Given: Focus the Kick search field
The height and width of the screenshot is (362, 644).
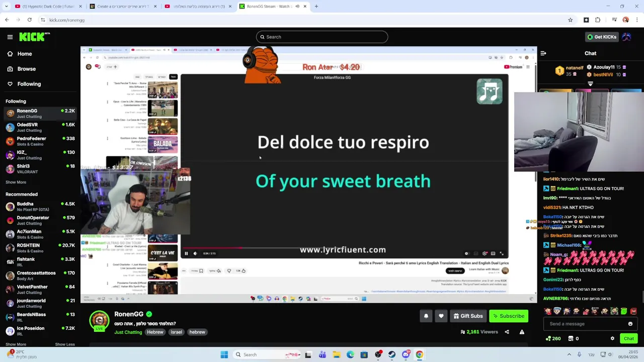Looking at the screenshot, I should [x=322, y=37].
